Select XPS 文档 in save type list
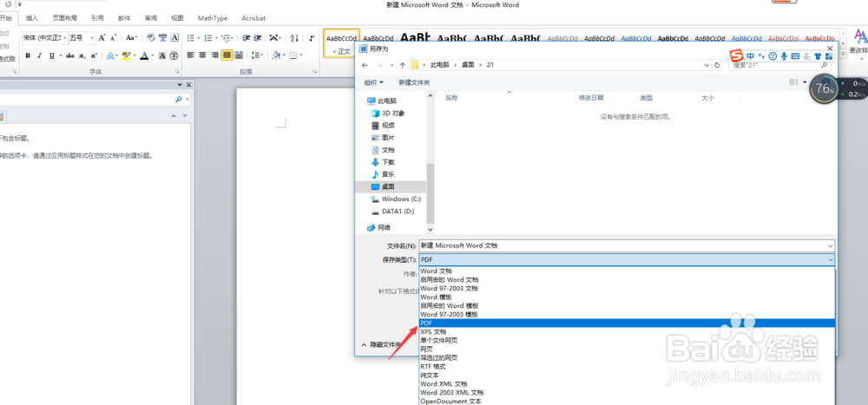The image size is (868, 405). click(x=627, y=331)
